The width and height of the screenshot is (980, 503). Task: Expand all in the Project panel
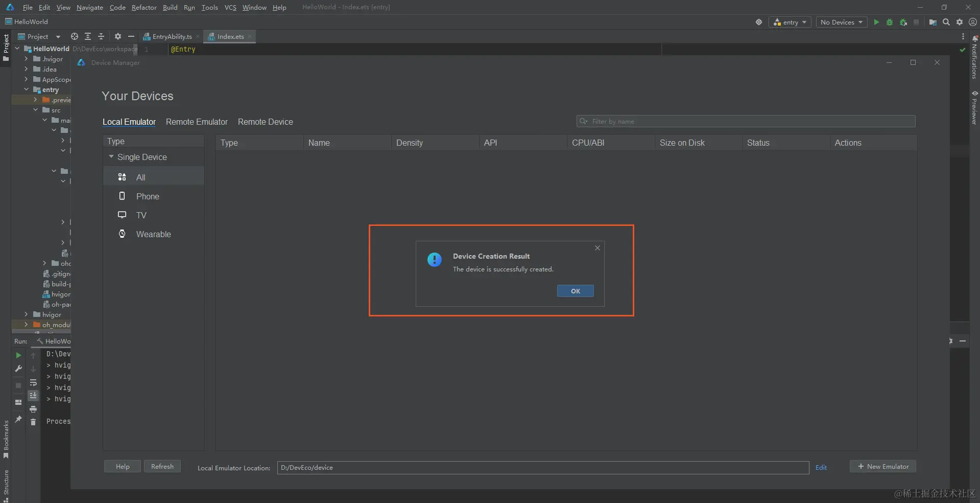click(x=88, y=36)
